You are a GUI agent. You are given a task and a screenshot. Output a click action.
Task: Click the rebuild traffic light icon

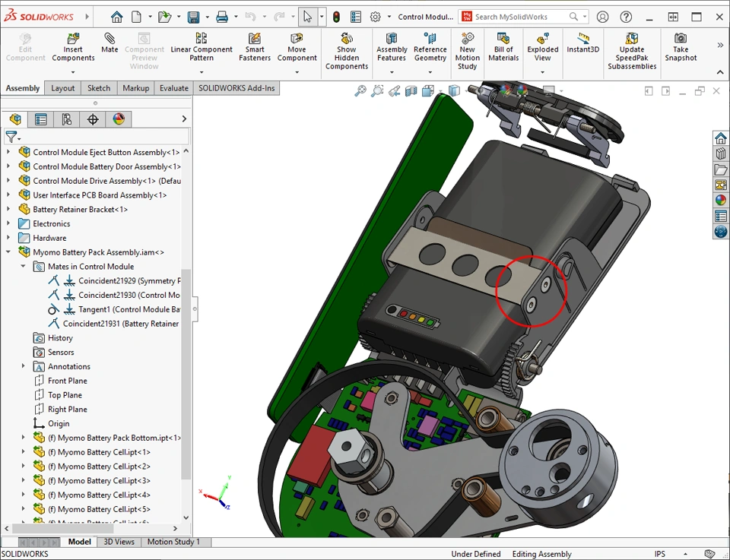click(336, 17)
